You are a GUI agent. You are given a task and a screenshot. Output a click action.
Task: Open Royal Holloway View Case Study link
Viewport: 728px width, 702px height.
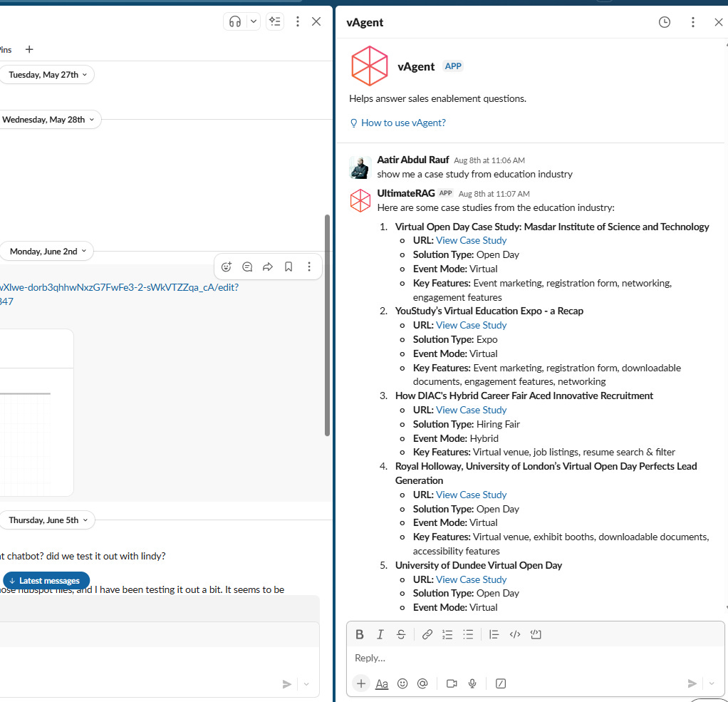point(472,495)
